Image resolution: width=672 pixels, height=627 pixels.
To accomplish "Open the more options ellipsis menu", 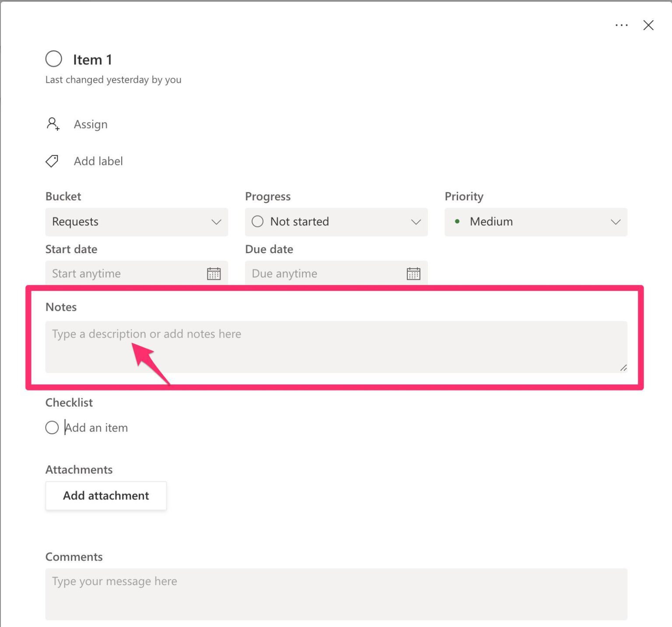I will point(621,25).
